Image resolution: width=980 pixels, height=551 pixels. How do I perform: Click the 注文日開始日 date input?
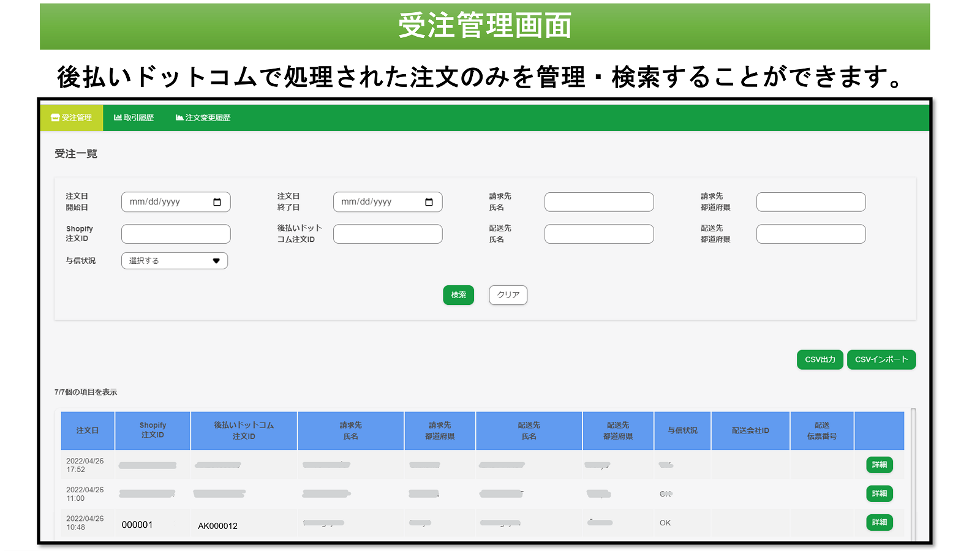(x=176, y=202)
